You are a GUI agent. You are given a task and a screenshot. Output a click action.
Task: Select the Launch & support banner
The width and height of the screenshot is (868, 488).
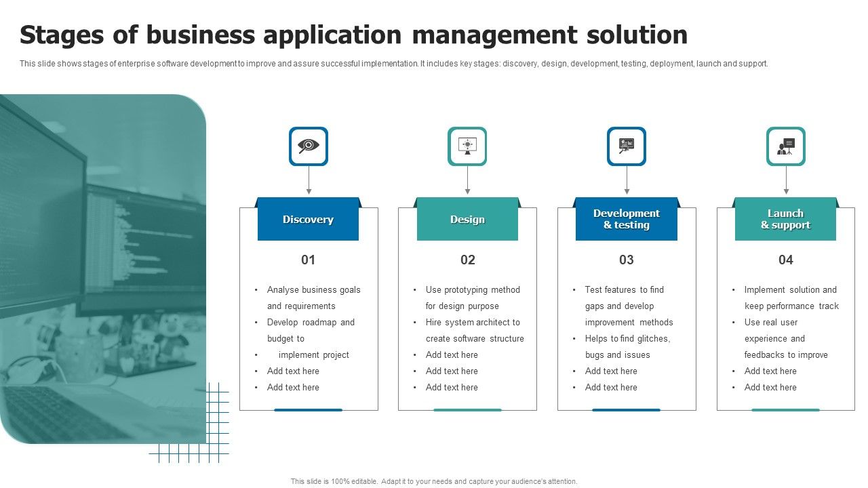(x=786, y=219)
